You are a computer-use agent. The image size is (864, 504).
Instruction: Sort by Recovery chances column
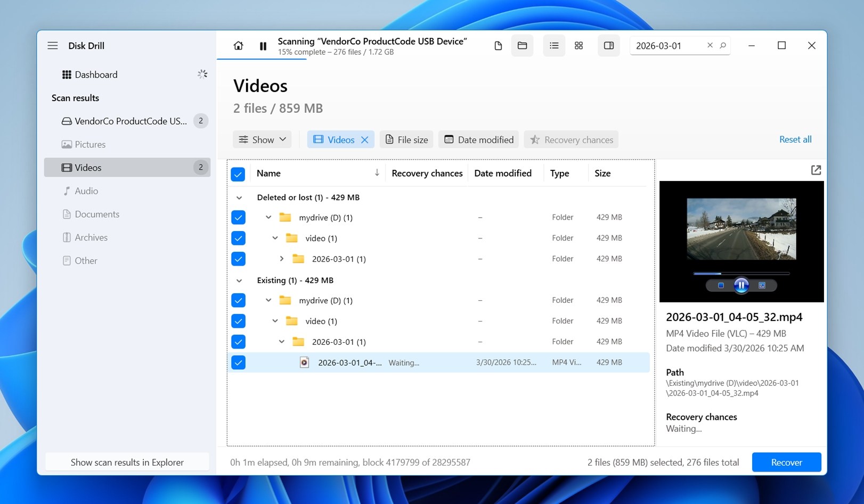(427, 173)
